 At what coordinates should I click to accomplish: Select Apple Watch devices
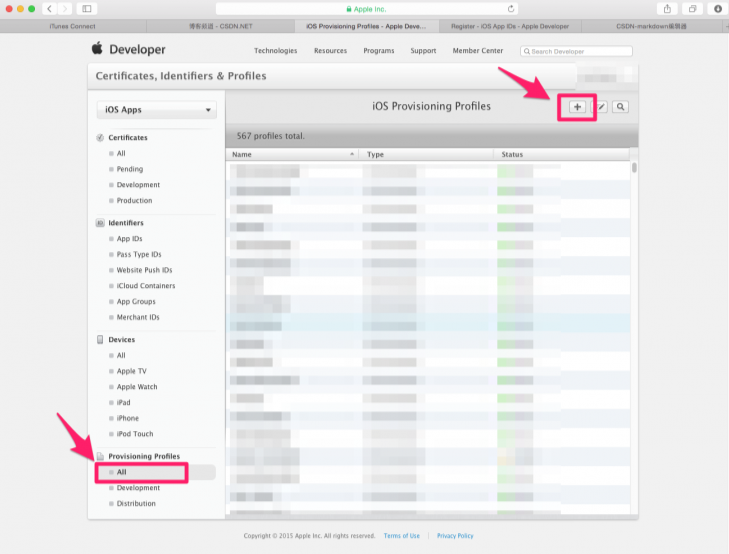point(137,387)
